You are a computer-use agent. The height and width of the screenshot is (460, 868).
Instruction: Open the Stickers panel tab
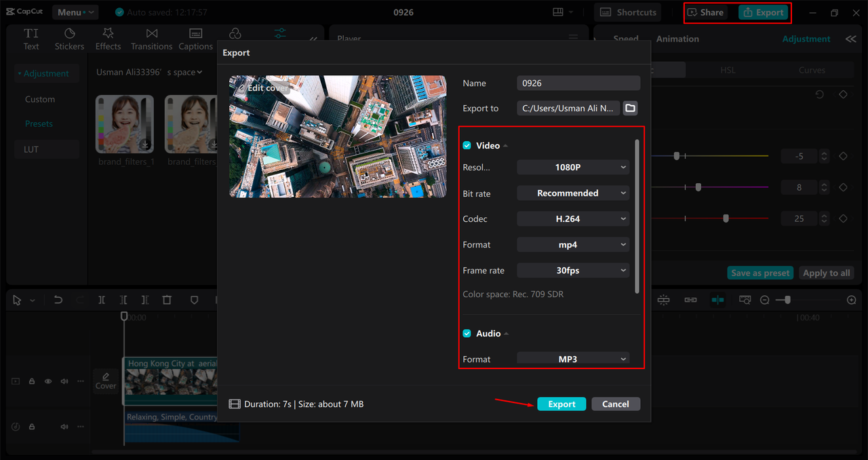coord(69,39)
